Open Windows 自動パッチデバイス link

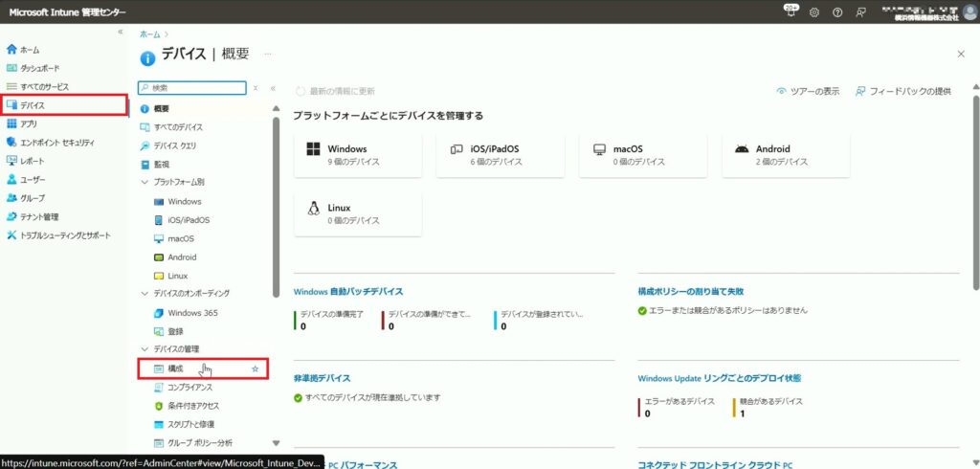coord(348,291)
